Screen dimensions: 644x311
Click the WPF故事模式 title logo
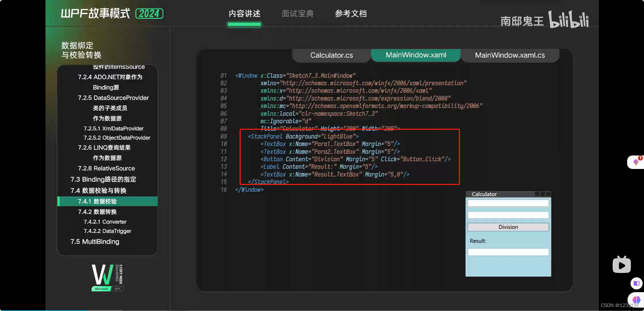tap(95, 13)
